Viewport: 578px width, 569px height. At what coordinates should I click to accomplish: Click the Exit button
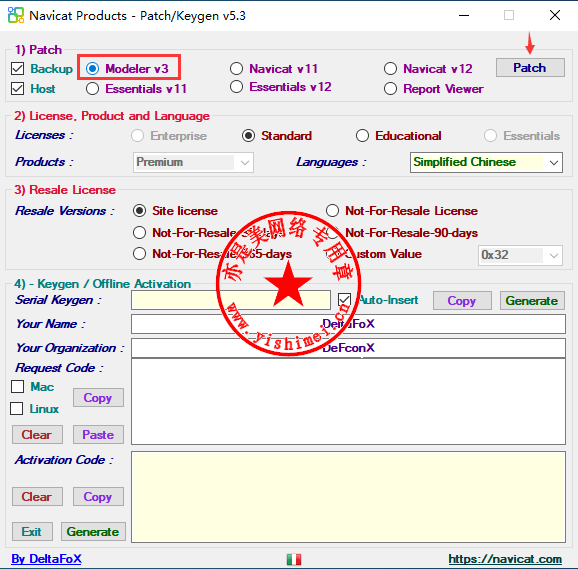pos(32,531)
